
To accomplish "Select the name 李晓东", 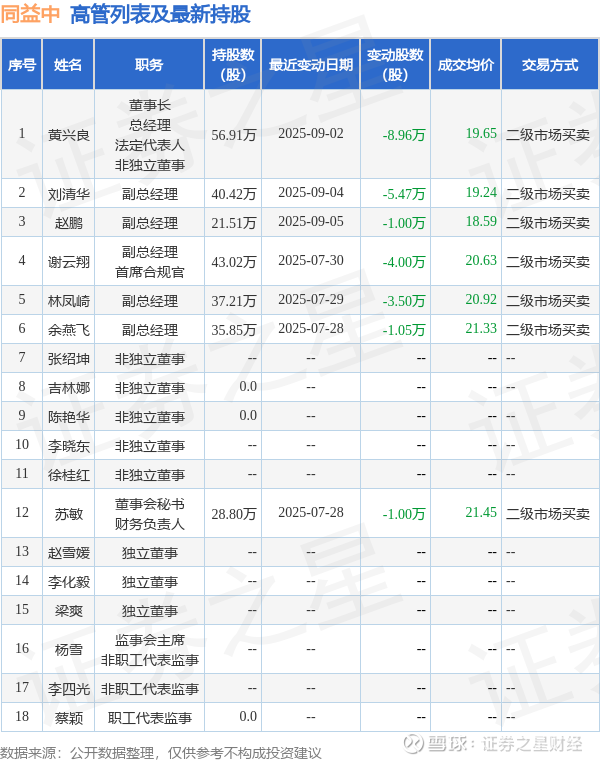I will point(69,446).
